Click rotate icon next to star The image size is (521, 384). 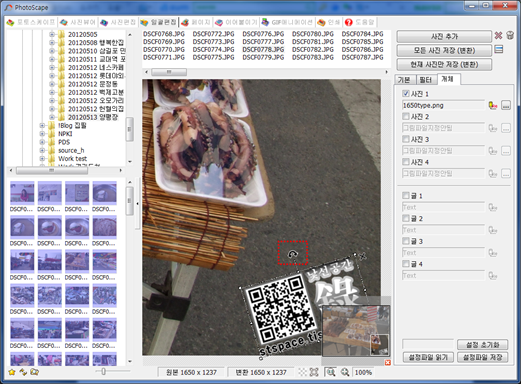[x=23, y=372]
